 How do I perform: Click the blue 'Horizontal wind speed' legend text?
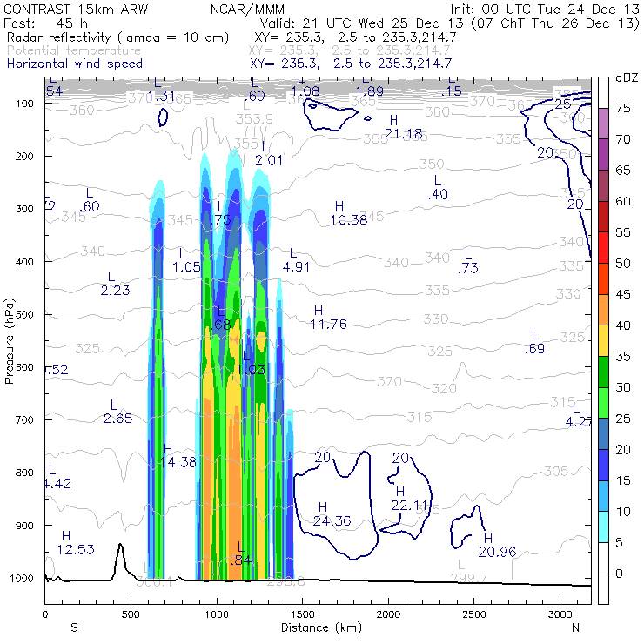coord(75,64)
